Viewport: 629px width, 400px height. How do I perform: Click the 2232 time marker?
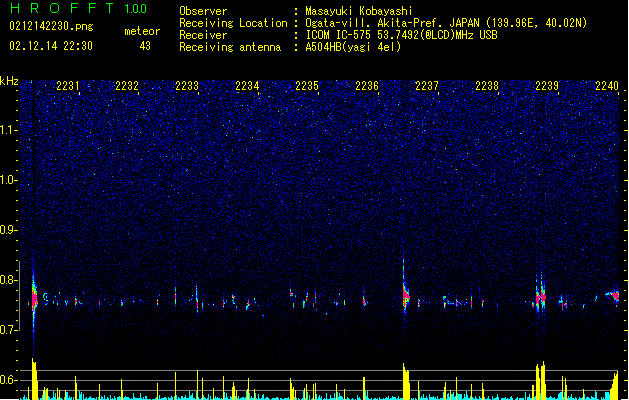127,86
